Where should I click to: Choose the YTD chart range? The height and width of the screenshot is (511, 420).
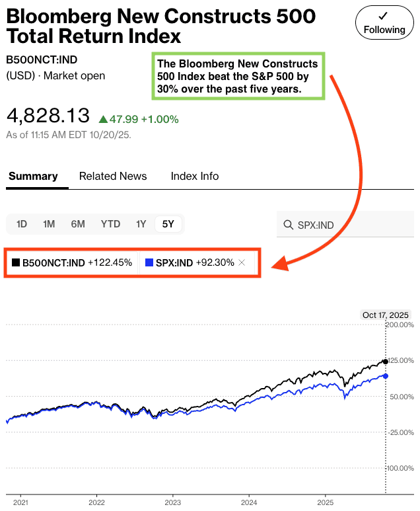click(110, 224)
